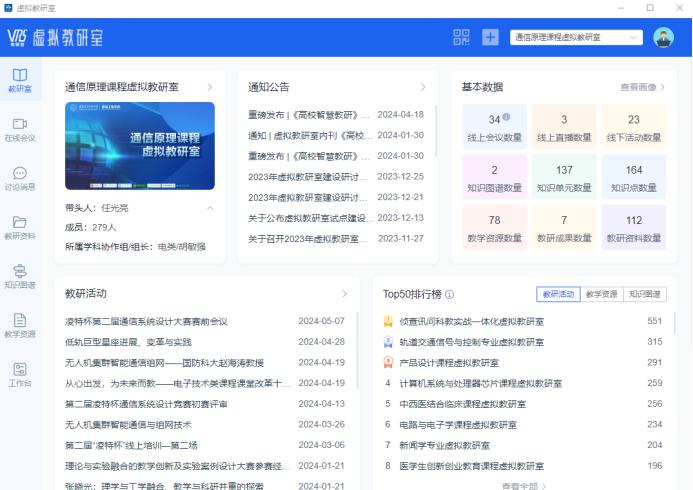Screen dimensions: 693x490
Task: Open the user avatar profile
Action: click(663, 37)
